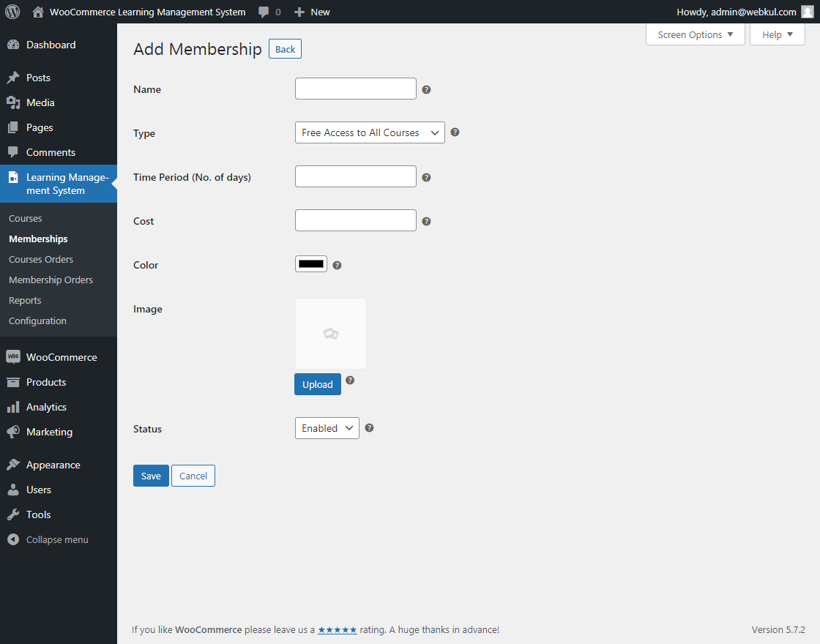Image resolution: width=820 pixels, height=644 pixels.
Task: Focus the Time Period input field
Action: click(356, 176)
